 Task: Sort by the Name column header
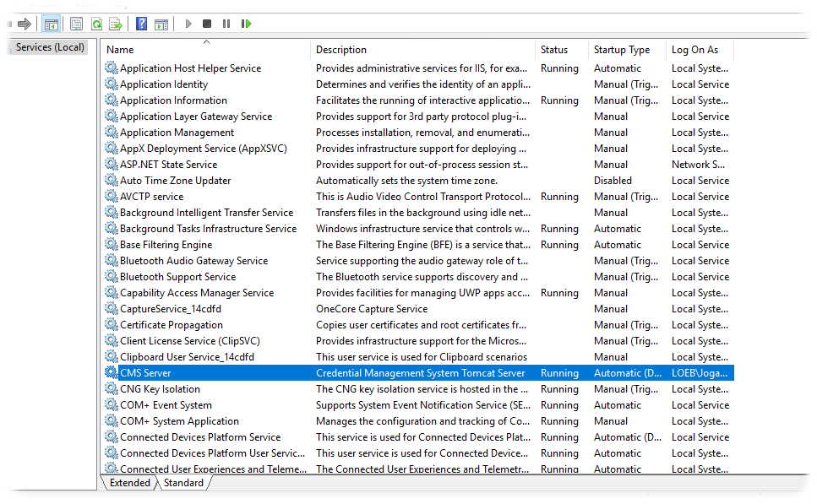pos(206,50)
